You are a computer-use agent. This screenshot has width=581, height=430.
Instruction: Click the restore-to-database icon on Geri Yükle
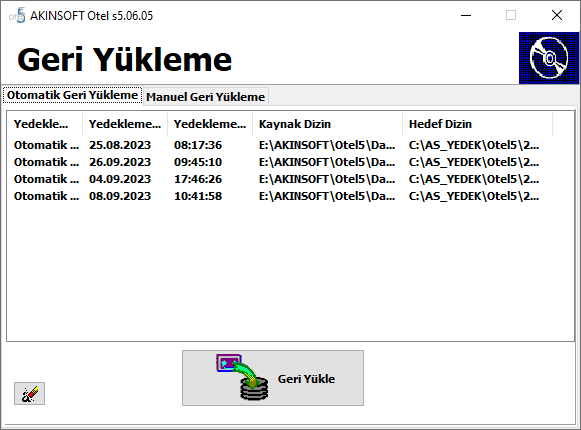point(243,377)
